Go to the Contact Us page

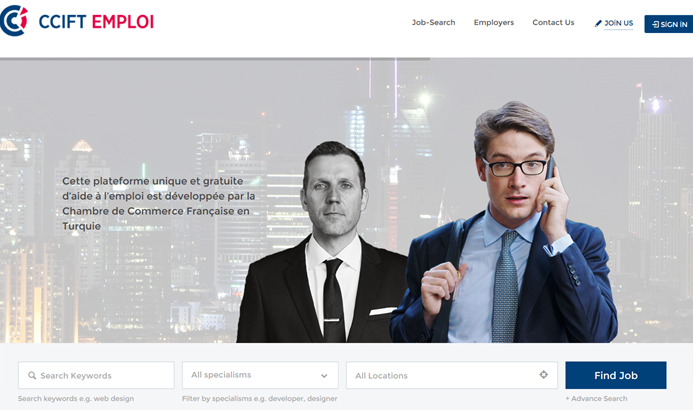(553, 23)
